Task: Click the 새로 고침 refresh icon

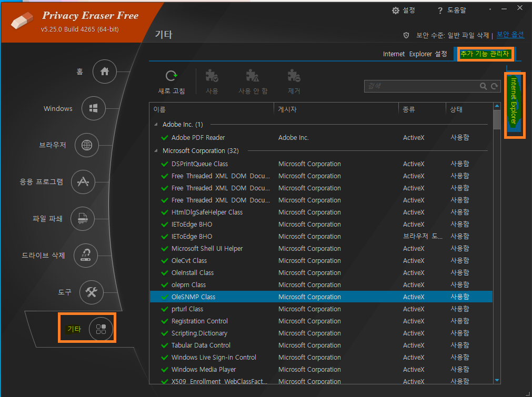Action: click(x=172, y=76)
